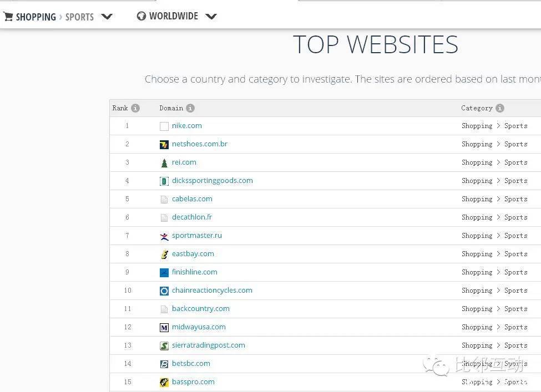
Task: Open the betsbc.com link
Action: pos(191,363)
